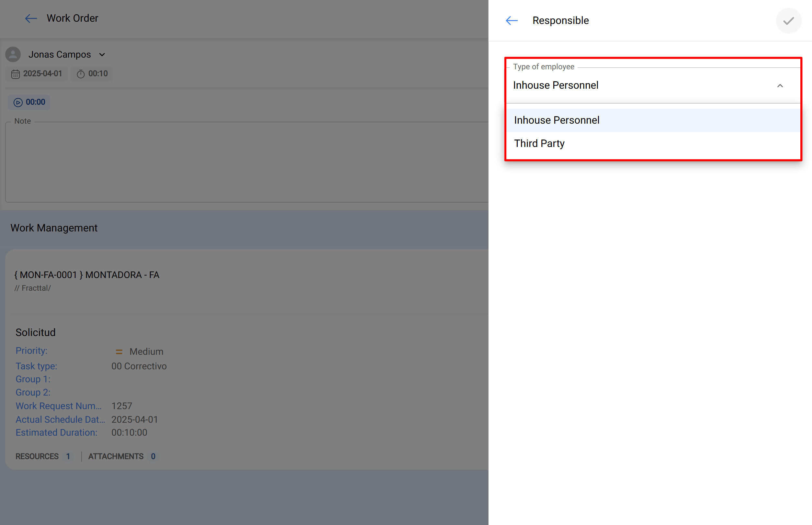This screenshot has width=812, height=525.
Task: Confirm Responsible selection with checkmark button
Action: point(788,20)
